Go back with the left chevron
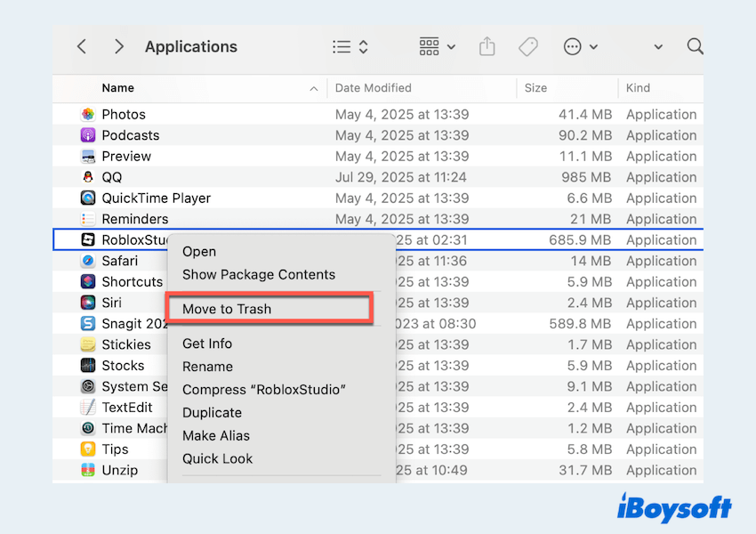756x534 pixels. click(x=82, y=46)
